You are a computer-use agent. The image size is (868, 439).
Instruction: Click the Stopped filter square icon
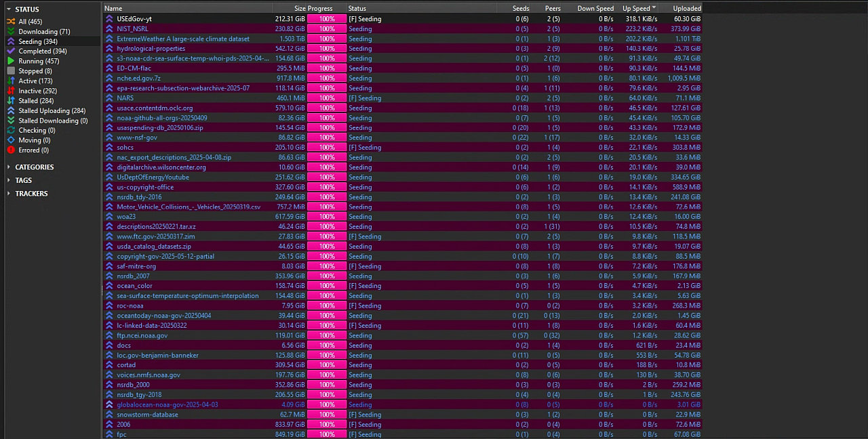[11, 71]
